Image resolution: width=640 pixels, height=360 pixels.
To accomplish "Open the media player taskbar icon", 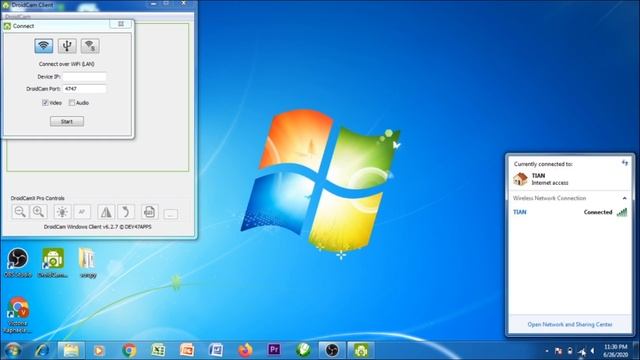I will click(x=99, y=350).
